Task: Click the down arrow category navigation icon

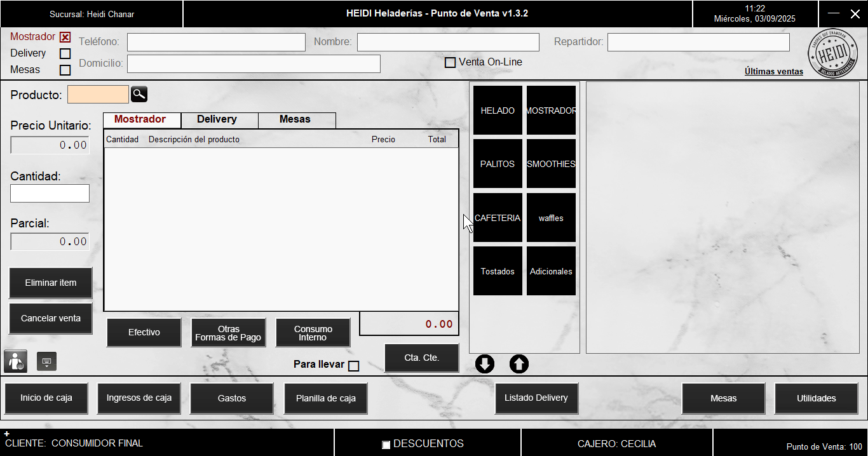Action: 485,364
